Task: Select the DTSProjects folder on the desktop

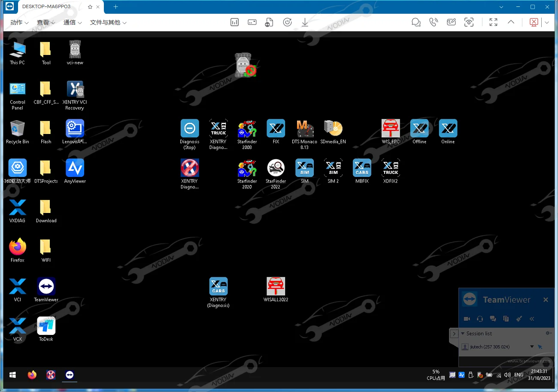Action: pos(45,168)
